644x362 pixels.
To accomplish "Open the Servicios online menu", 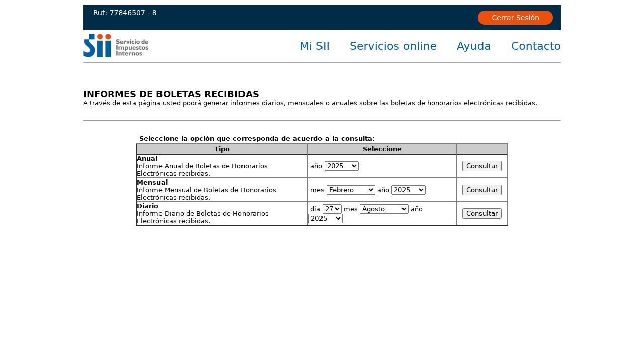I will pos(393,46).
